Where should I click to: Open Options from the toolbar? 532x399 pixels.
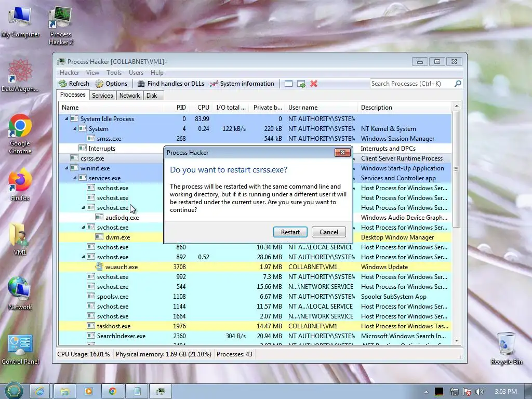coord(111,84)
